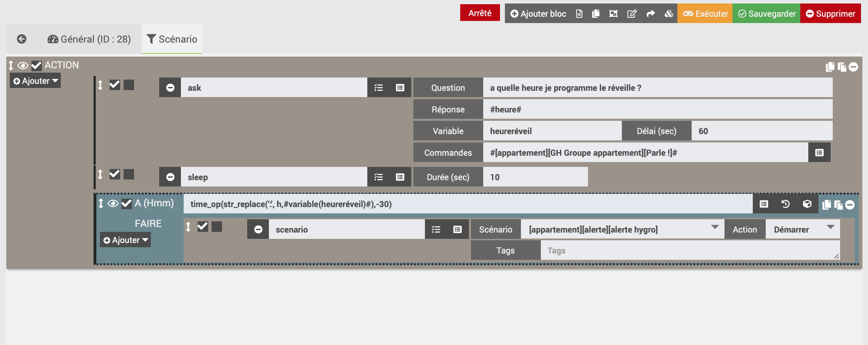Open the Action dropdown set to Démarrer
The image size is (868, 345).
click(x=803, y=229)
